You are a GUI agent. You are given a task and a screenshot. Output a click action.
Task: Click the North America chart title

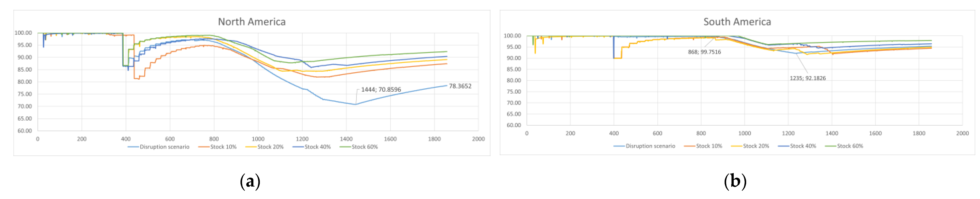point(251,22)
